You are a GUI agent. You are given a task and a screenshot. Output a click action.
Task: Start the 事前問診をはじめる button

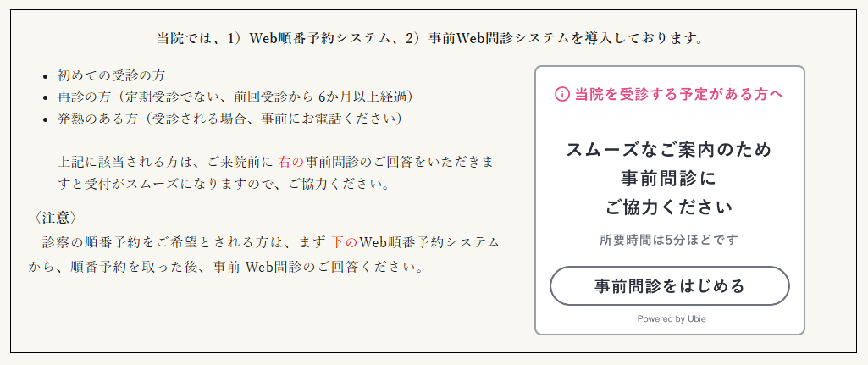pos(669,285)
